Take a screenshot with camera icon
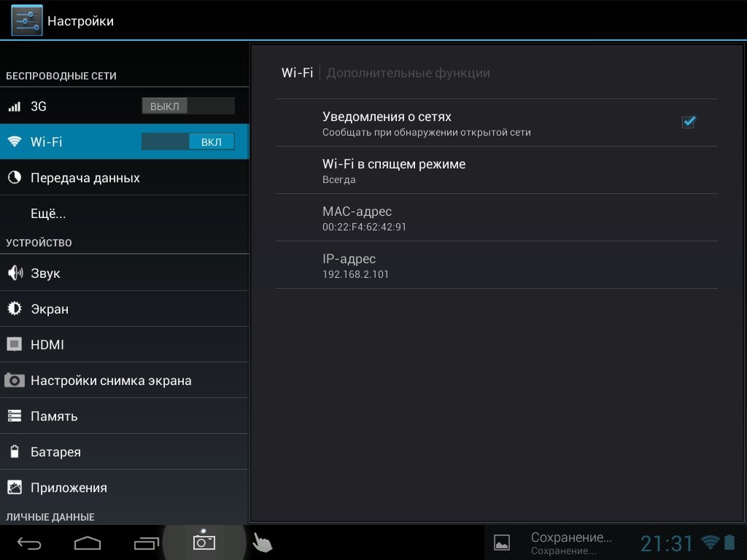747x560 pixels. [x=204, y=542]
